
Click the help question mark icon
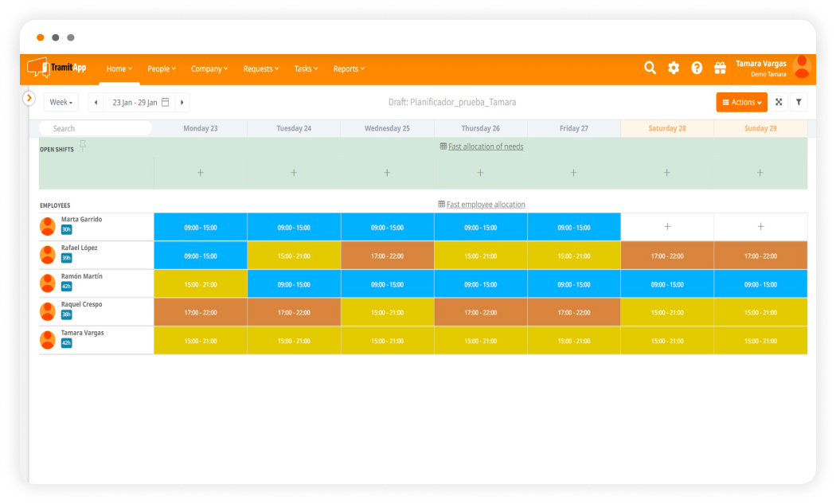point(697,68)
